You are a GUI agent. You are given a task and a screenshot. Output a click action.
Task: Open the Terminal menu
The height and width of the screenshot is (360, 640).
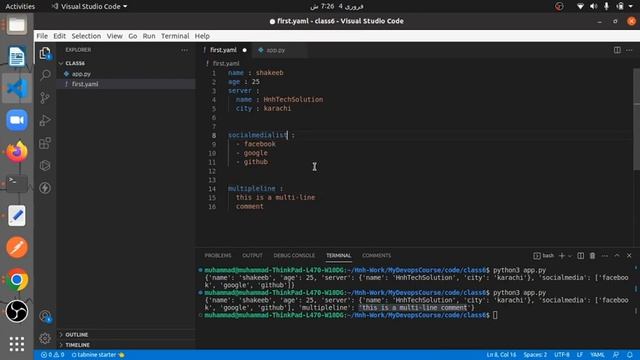[x=175, y=36]
